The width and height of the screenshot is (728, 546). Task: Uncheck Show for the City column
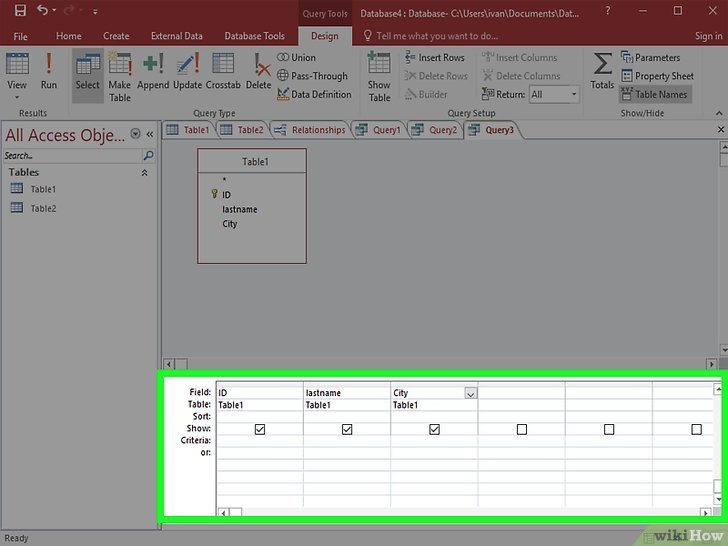pyautogui.click(x=434, y=429)
